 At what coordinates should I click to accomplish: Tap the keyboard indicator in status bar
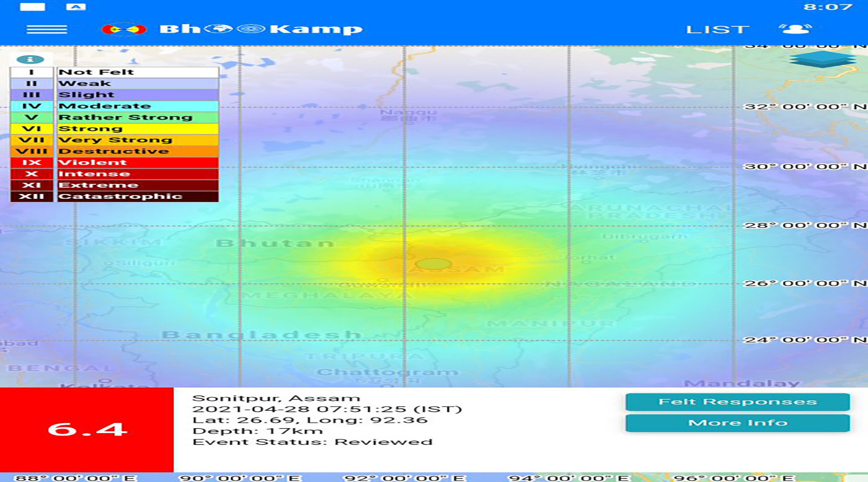tap(76, 7)
